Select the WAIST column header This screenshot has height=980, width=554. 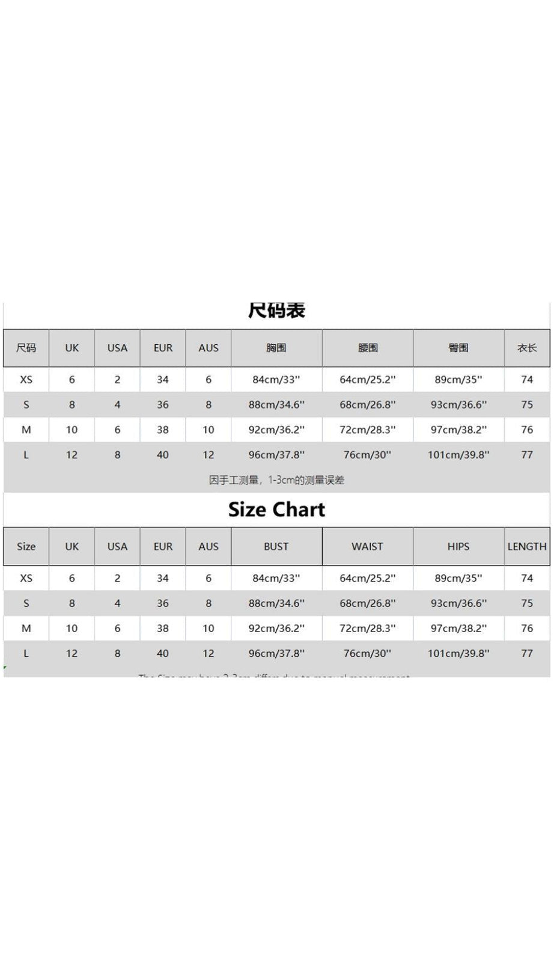click(x=367, y=546)
